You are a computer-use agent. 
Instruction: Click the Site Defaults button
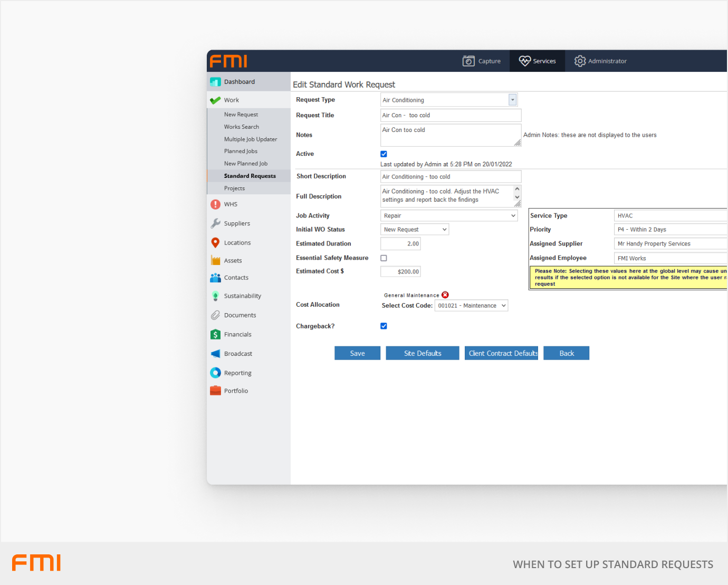pyautogui.click(x=423, y=353)
